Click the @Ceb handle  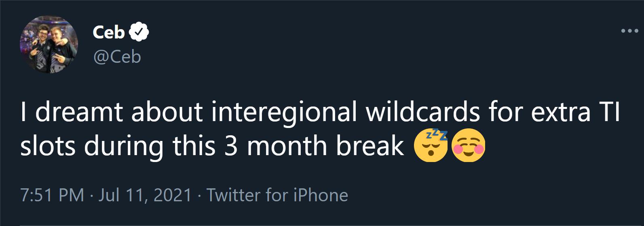click(x=117, y=57)
